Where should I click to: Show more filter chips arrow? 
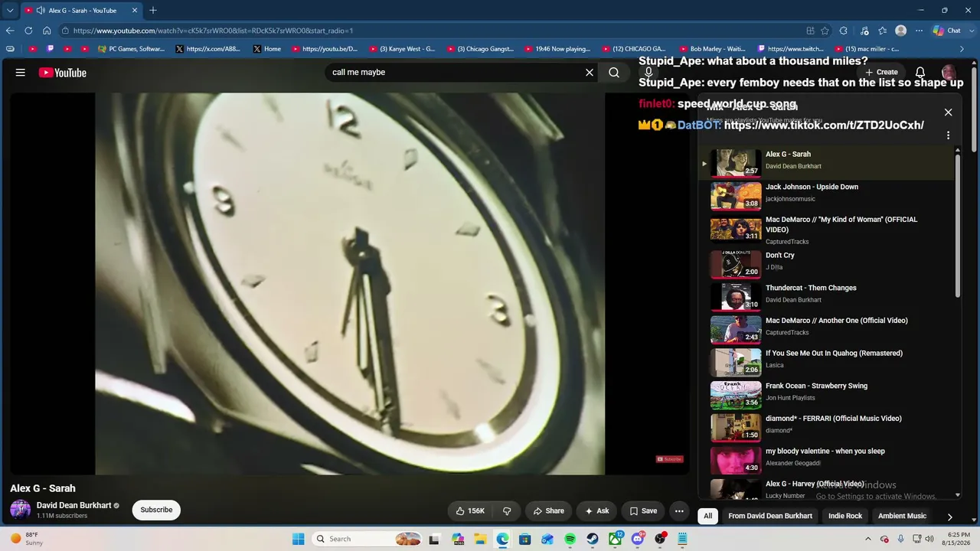click(949, 517)
